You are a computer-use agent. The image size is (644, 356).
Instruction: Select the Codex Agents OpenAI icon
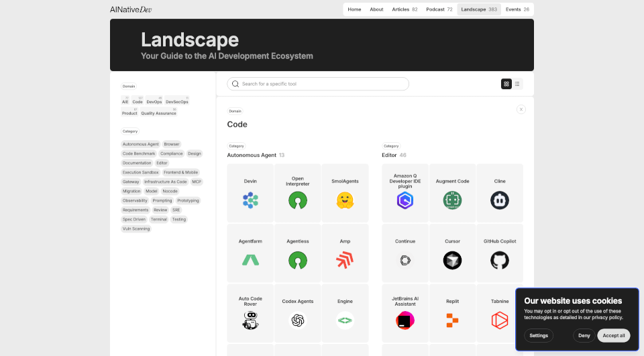point(297,321)
